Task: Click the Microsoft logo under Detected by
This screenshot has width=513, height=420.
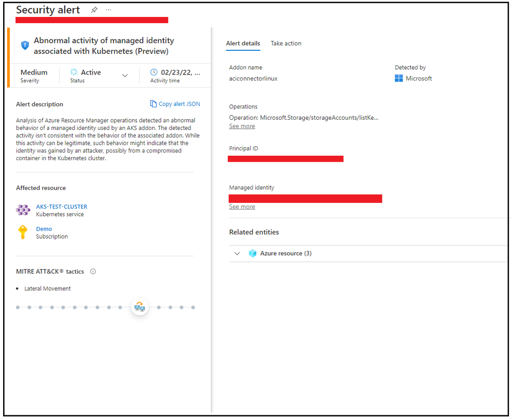Action: tap(399, 78)
